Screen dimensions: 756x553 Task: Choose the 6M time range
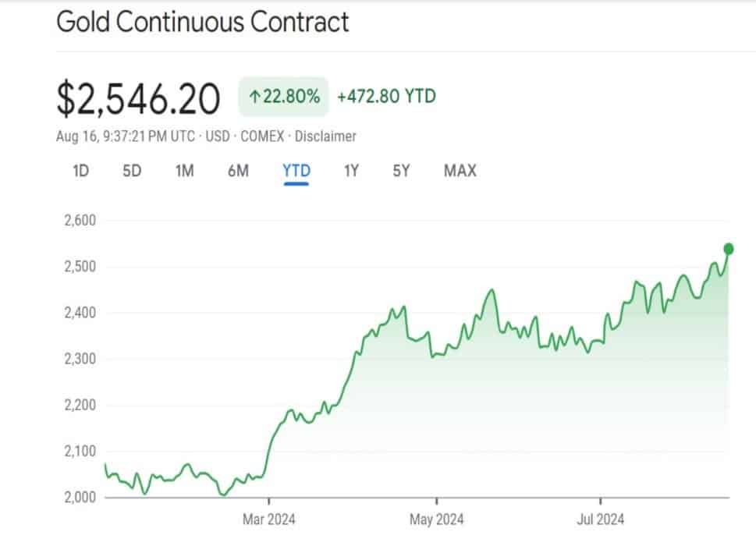pyautogui.click(x=238, y=170)
